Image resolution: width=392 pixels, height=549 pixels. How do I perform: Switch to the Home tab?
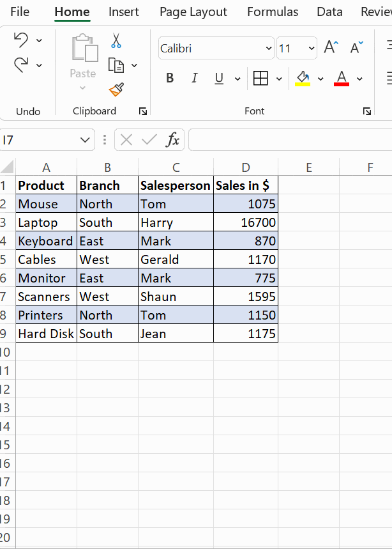[72, 12]
